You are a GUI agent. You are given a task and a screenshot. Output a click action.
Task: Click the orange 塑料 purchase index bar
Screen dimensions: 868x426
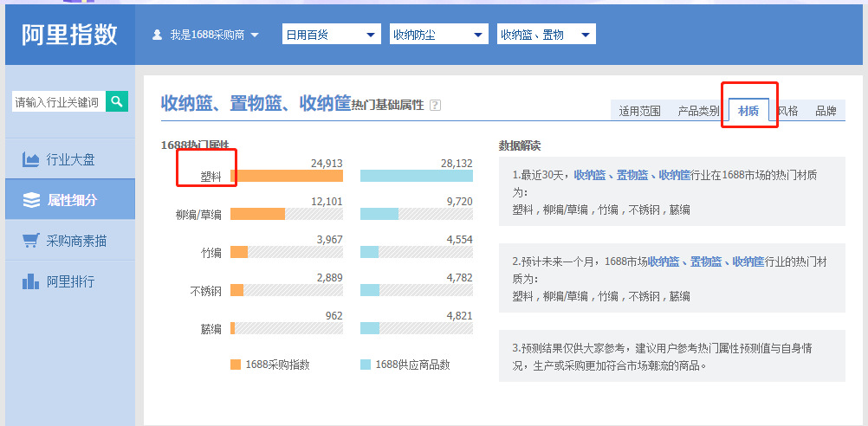287,176
